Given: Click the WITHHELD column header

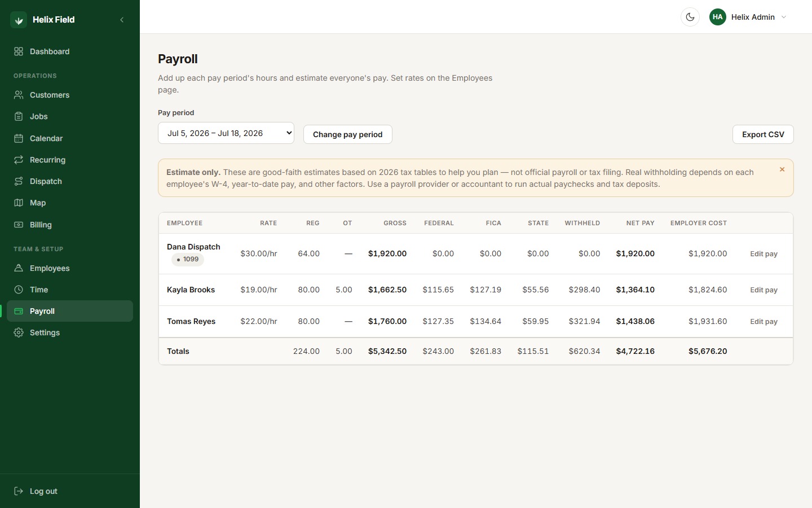Looking at the screenshot, I should tap(582, 223).
